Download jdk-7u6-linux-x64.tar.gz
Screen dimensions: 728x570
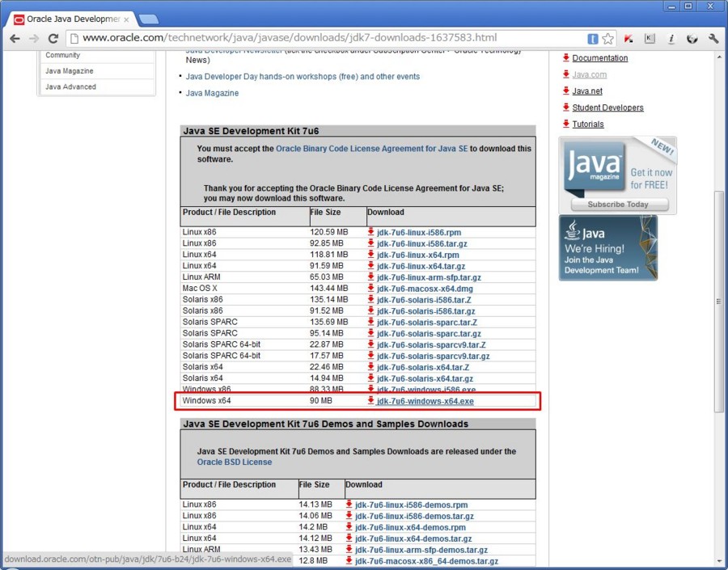[421, 267]
